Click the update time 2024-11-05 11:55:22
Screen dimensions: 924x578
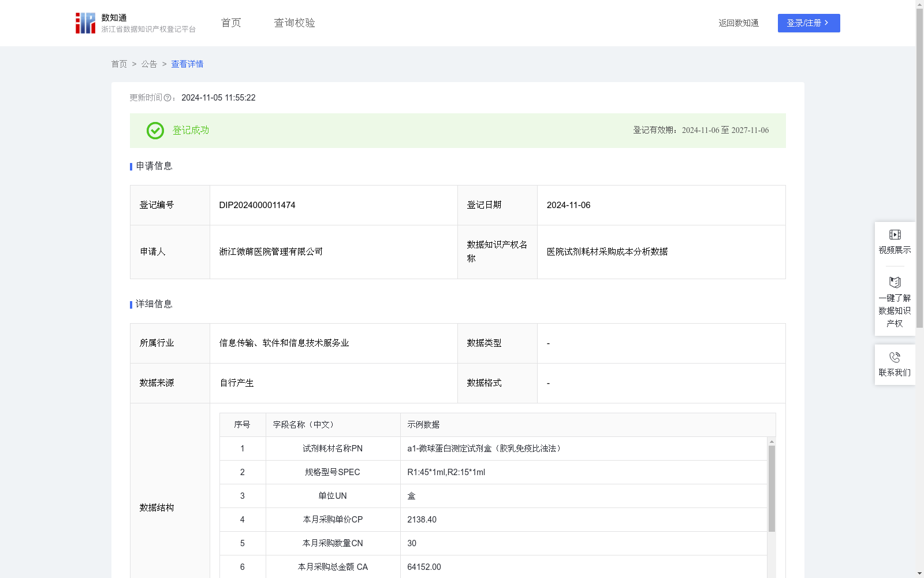coord(218,98)
